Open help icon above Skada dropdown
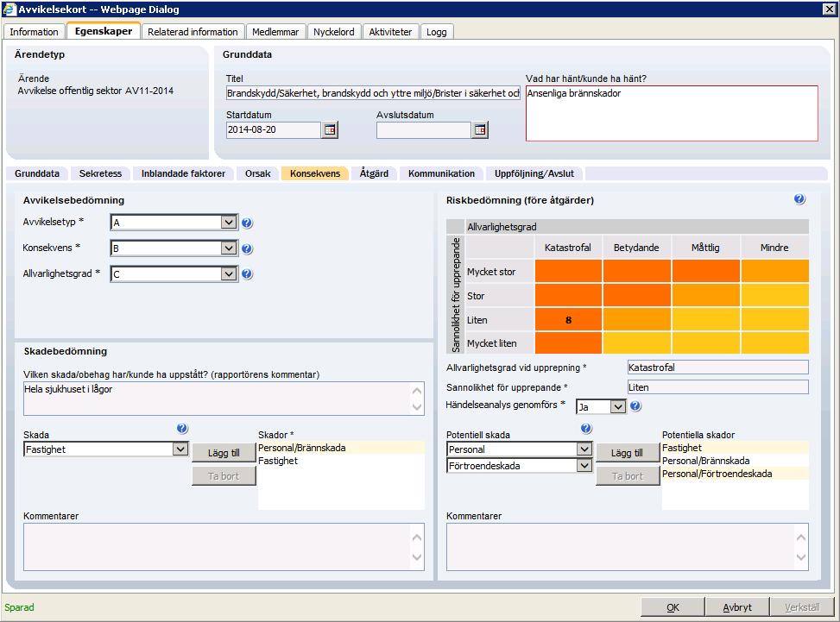 point(182,428)
